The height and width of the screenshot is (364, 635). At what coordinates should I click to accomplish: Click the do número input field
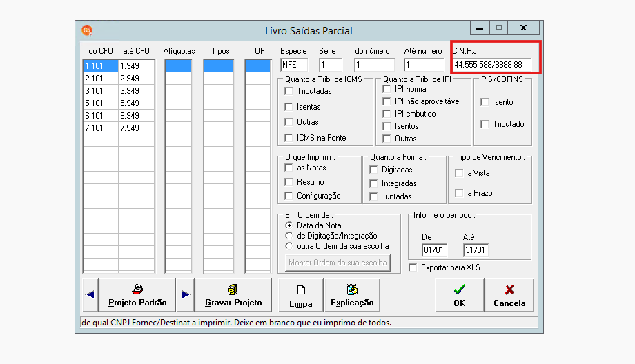pyautogui.click(x=374, y=65)
